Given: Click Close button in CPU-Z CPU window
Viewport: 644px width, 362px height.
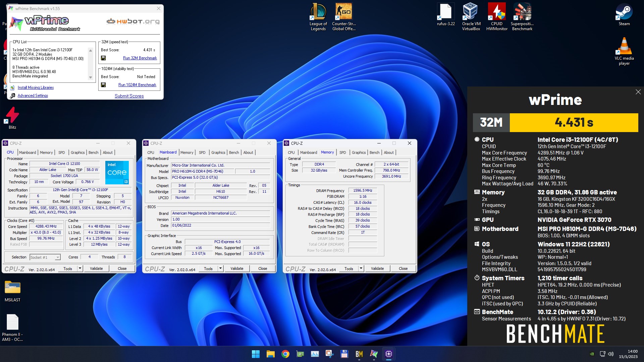Looking at the screenshot, I should pyautogui.click(x=122, y=268).
